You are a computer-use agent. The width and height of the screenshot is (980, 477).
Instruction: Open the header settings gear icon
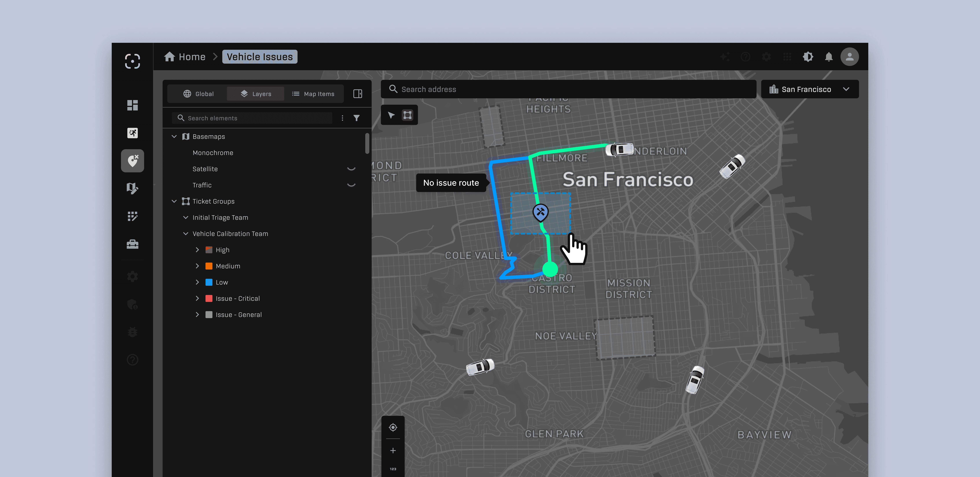[x=767, y=57]
